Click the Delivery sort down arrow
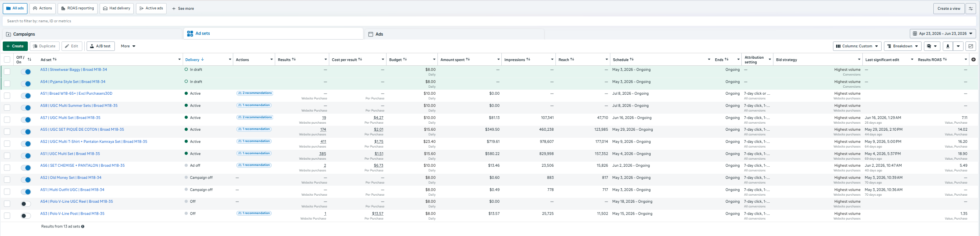 [x=203, y=59]
